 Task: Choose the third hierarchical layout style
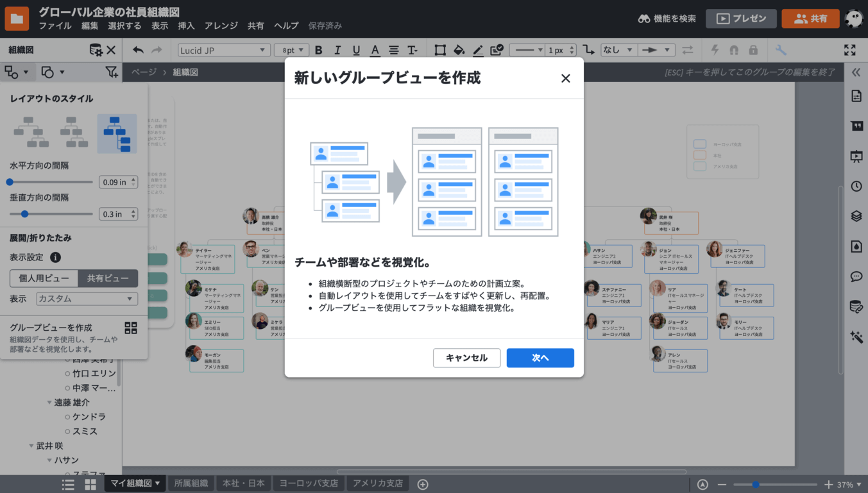(x=117, y=133)
